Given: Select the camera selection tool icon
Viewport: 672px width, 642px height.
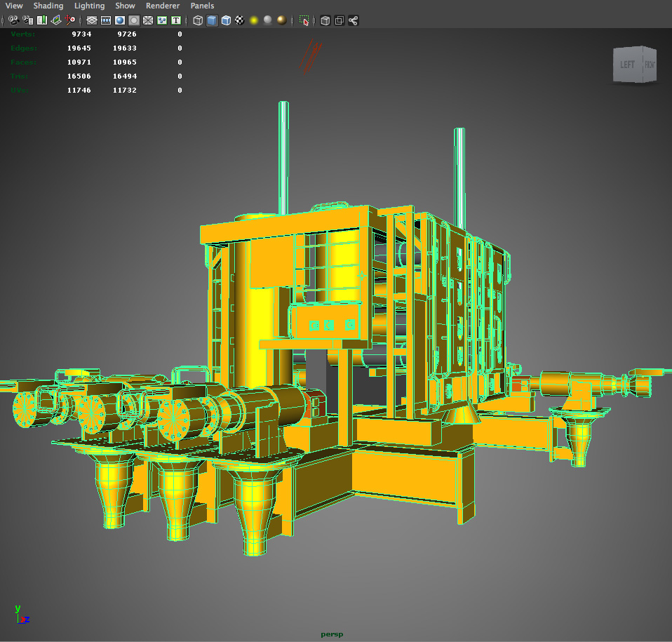Looking at the screenshot, I should (14, 20).
